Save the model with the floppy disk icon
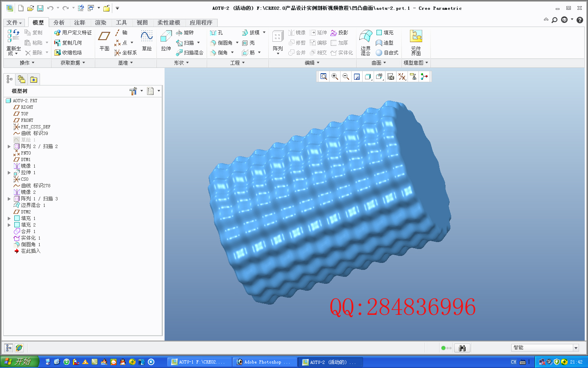 tap(40, 8)
